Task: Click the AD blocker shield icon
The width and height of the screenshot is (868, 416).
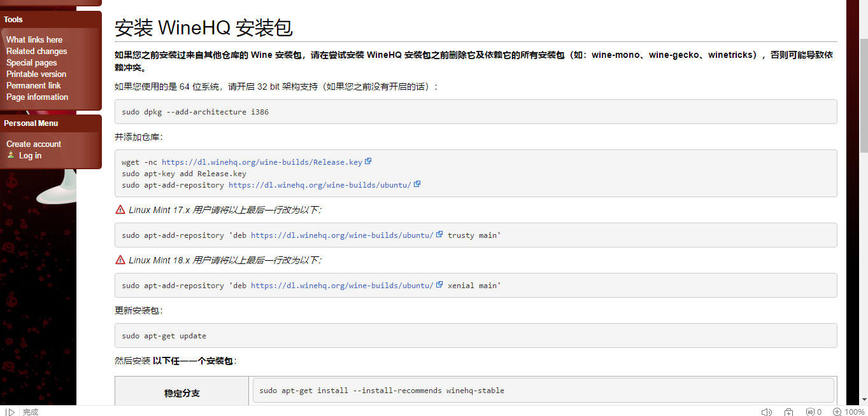Action: (810, 412)
